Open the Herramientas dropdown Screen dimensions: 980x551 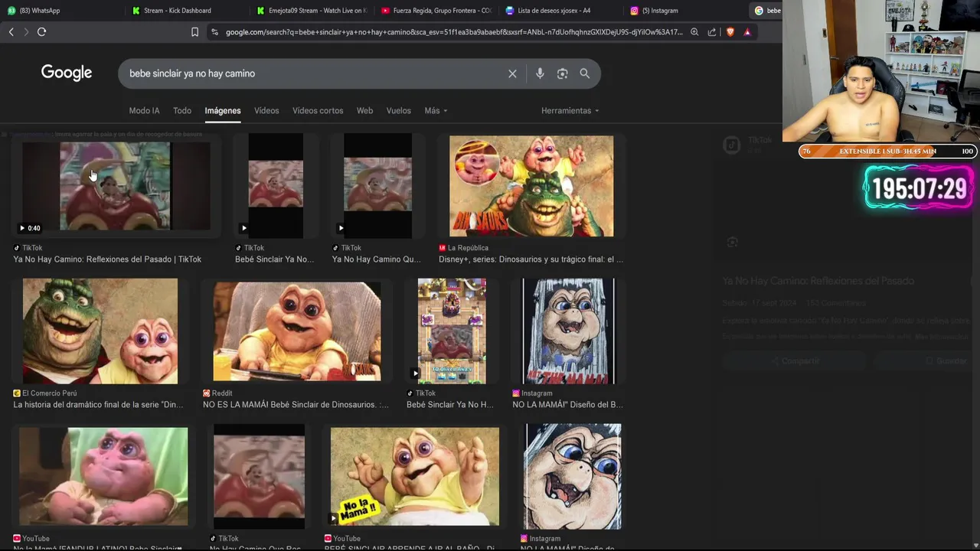click(570, 111)
